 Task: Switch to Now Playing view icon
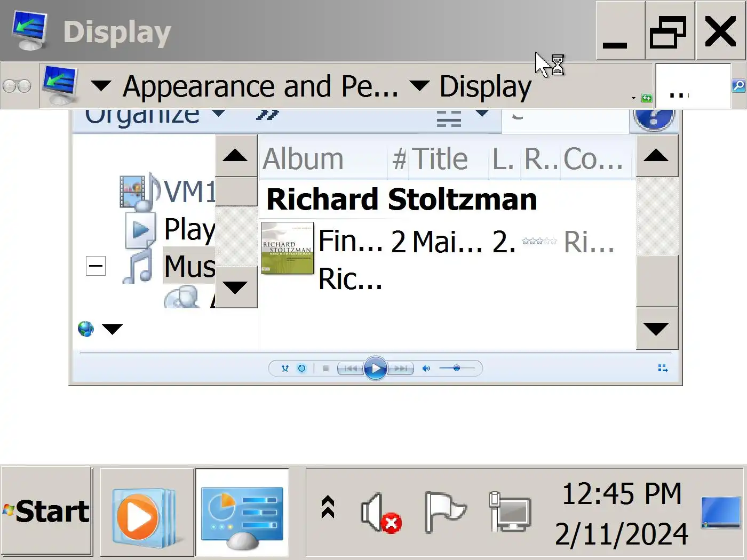point(663,368)
